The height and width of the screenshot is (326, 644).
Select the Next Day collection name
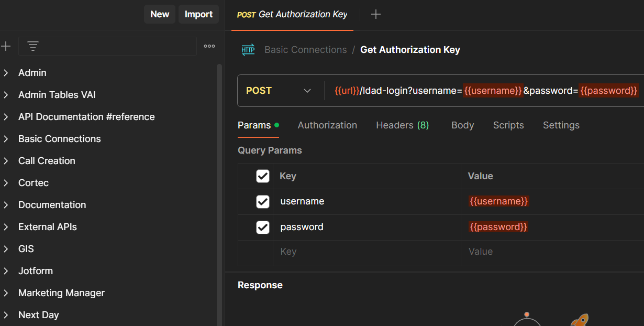[39, 315]
